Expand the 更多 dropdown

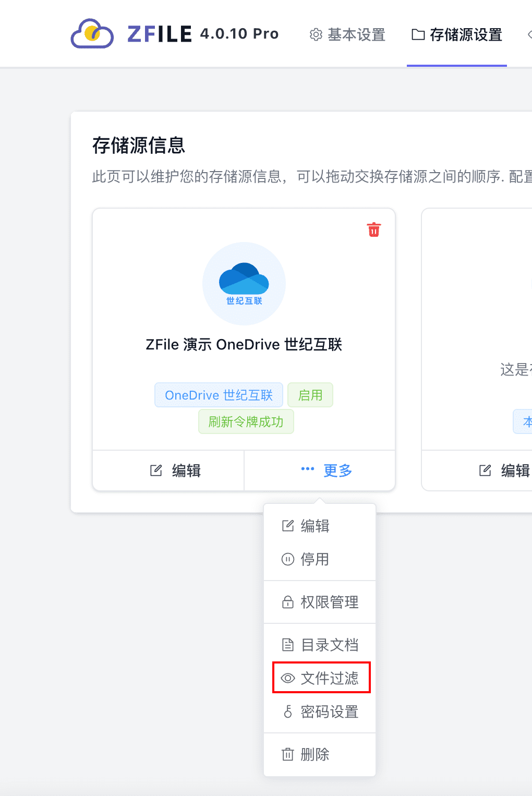(x=327, y=471)
